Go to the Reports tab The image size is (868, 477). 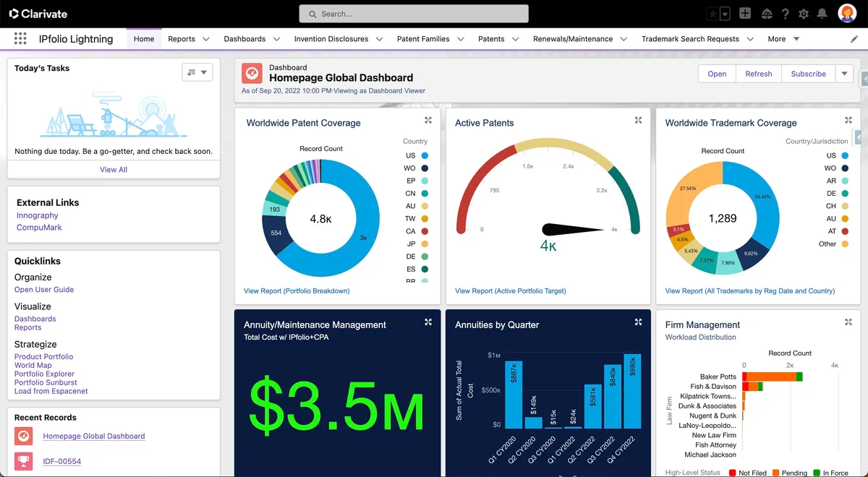pos(182,39)
